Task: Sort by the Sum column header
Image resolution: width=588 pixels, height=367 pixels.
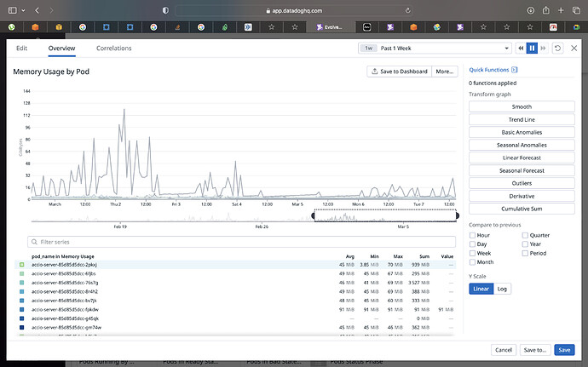Action: [x=424, y=256]
